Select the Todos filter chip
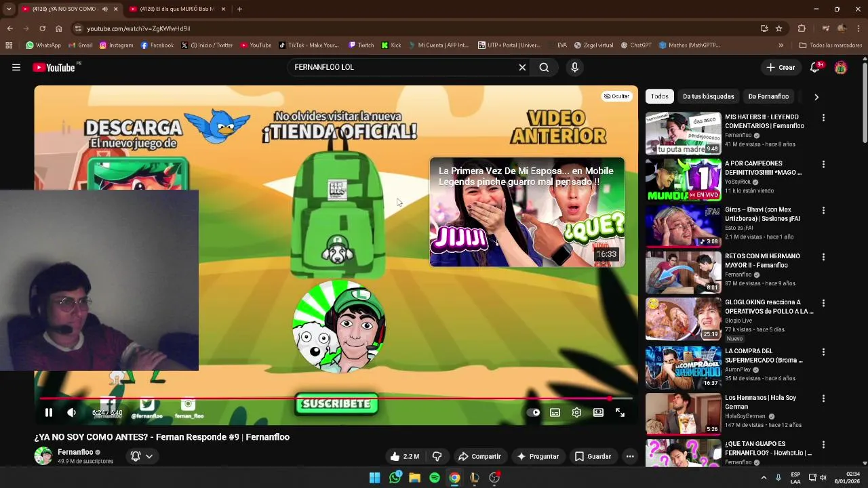 (x=660, y=96)
